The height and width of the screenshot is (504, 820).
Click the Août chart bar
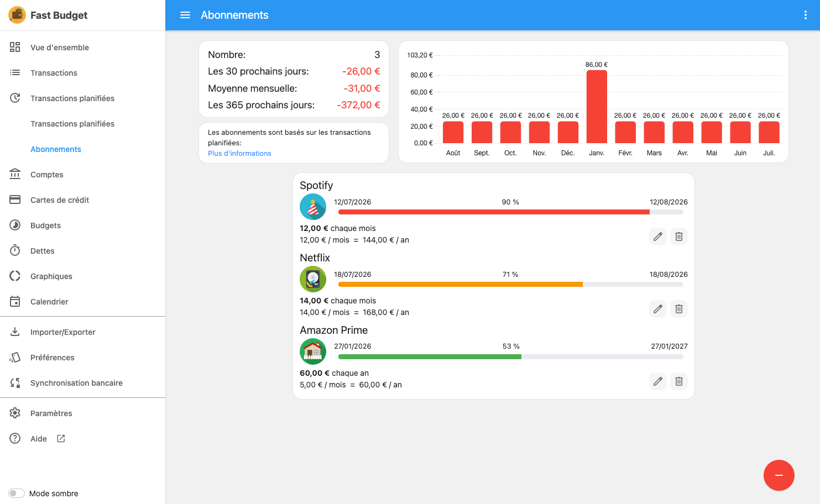click(453, 132)
